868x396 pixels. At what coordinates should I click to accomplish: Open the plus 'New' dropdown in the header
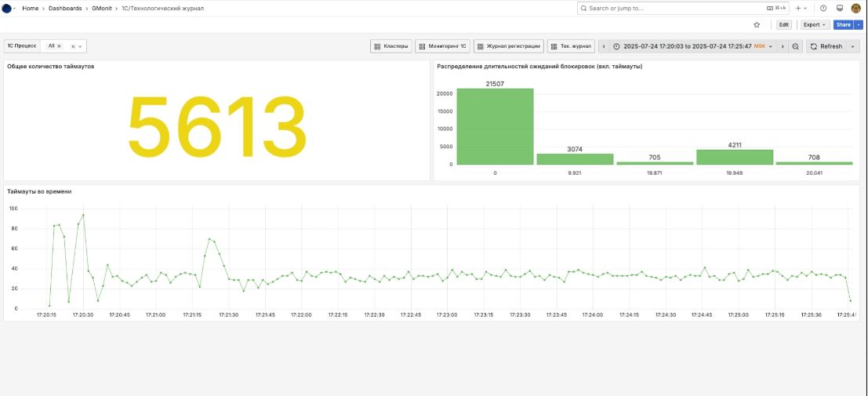click(x=801, y=8)
